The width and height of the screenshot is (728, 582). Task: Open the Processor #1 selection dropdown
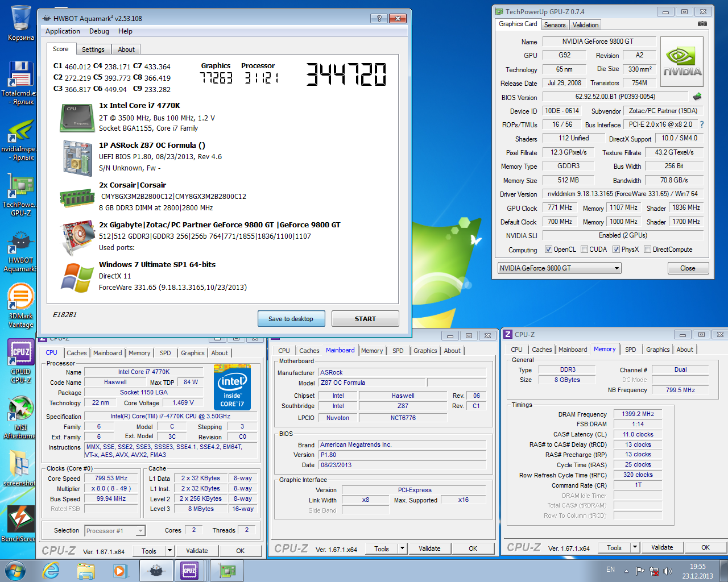[x=115, y=530]
